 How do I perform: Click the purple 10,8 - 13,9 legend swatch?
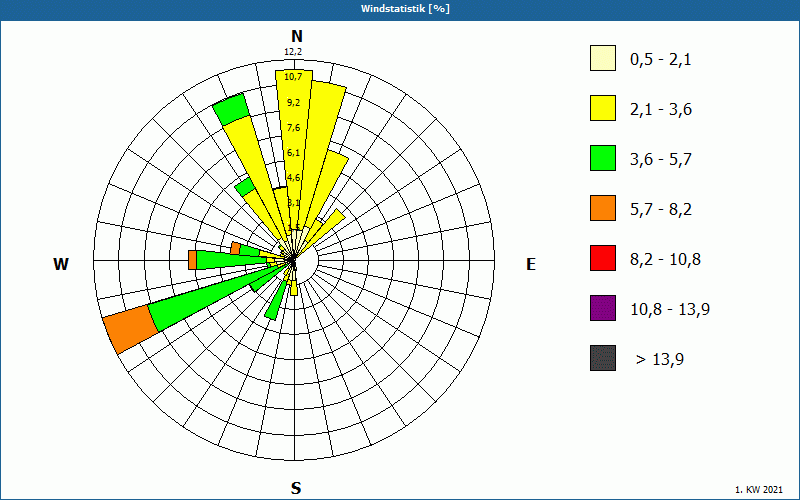pos(603,308)
